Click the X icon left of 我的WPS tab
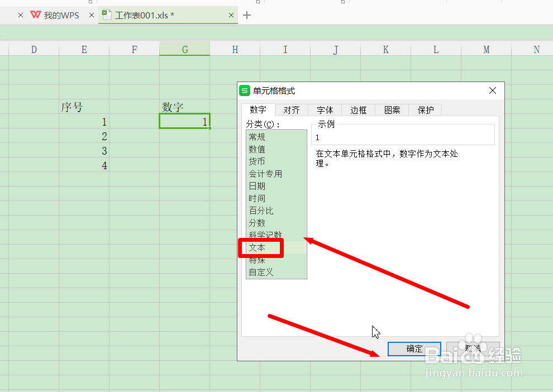 coord(20,15)
